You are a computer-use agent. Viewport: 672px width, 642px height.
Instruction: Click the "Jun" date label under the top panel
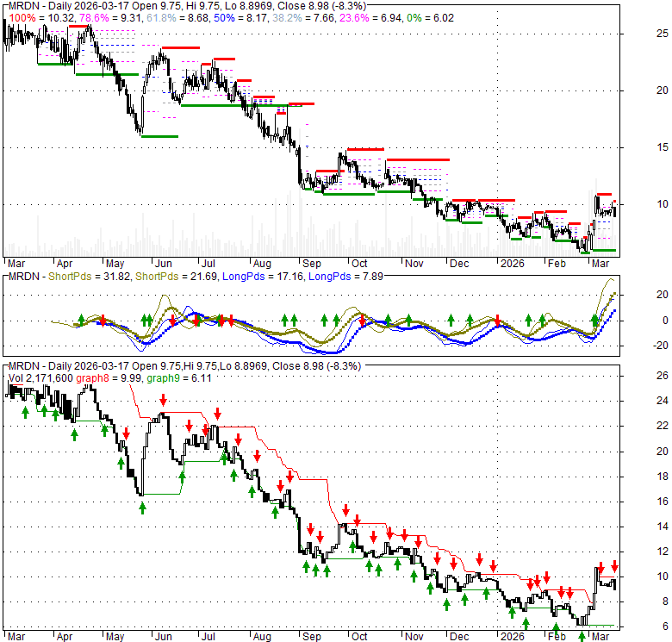click(x=164, y=264)
